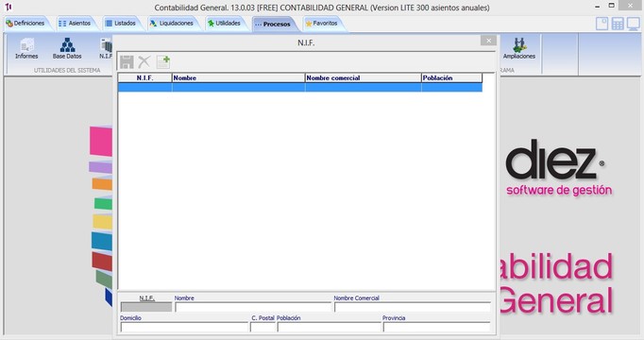Click the N.I.F. ribbon icon
The width and height of the screenshot is (644, 340).
106,48
